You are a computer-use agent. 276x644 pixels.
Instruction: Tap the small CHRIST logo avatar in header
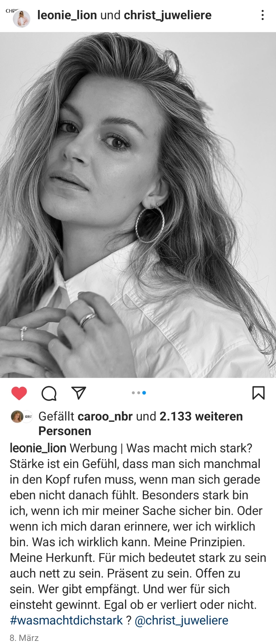coord(11,11)
